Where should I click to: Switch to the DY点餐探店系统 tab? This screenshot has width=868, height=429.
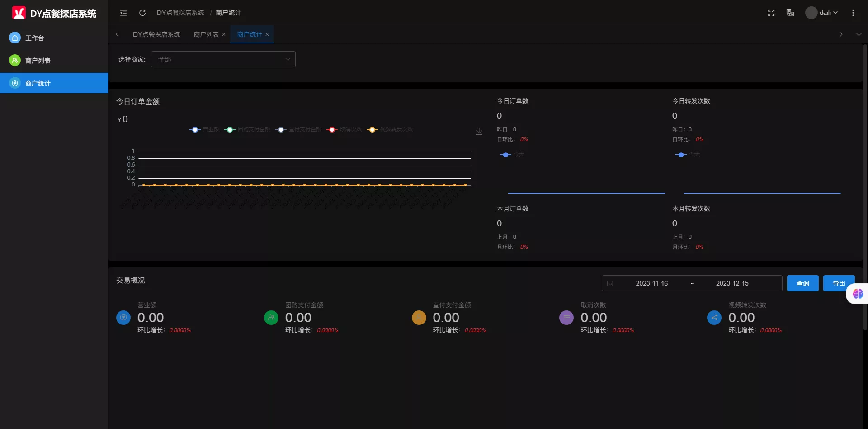[x=156, y=34]
